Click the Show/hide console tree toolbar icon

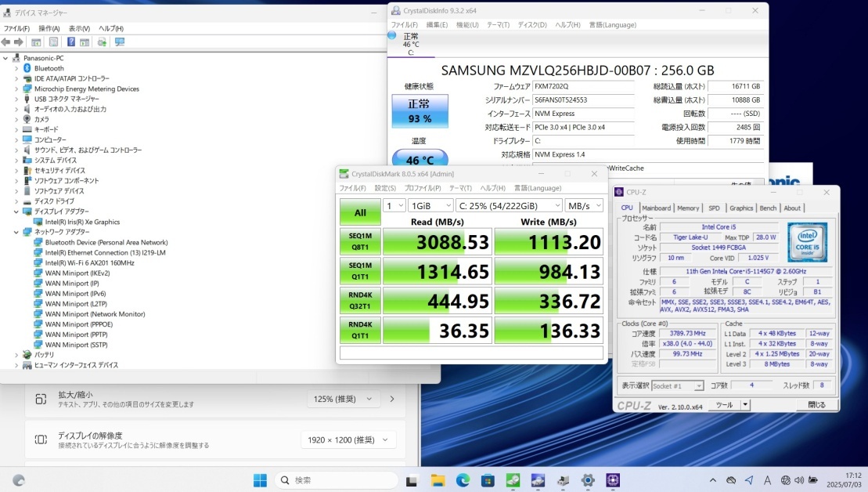point(36,42)
